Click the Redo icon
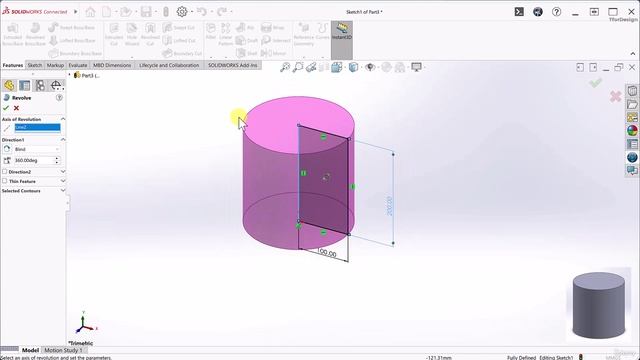The height and width of the screenshot is (360, 640). [222, 11]
